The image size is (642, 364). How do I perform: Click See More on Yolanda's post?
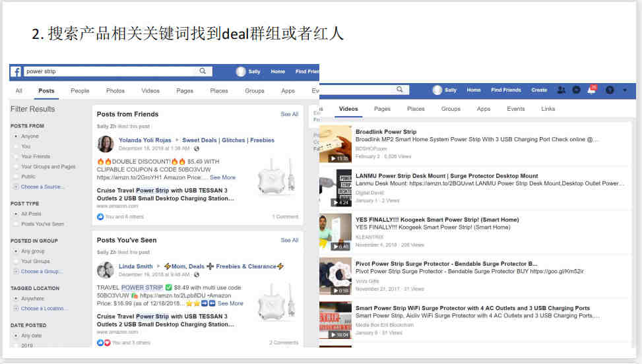point(223,177)
